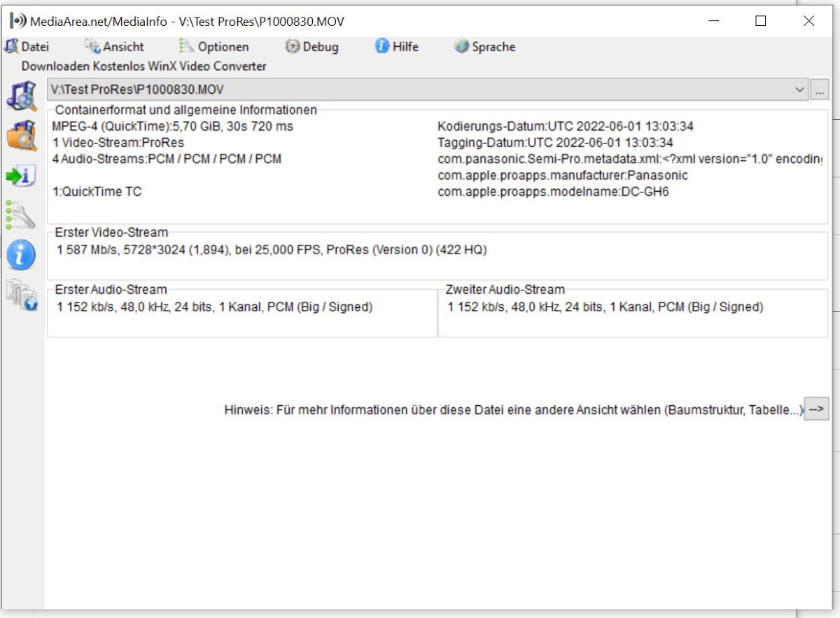Screen dimensions: 840x618
Task: Open the Optionen menu
Action: (x=213, y=47)
